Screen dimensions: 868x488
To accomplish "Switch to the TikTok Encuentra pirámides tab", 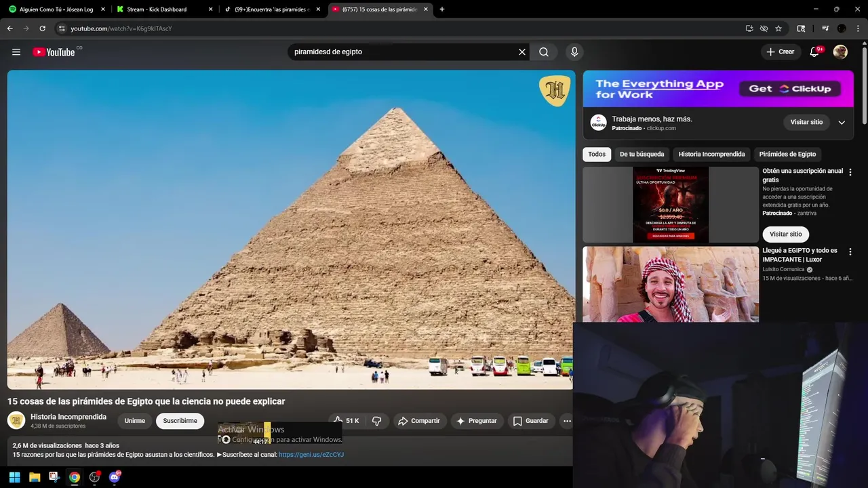I will [273, 9].
